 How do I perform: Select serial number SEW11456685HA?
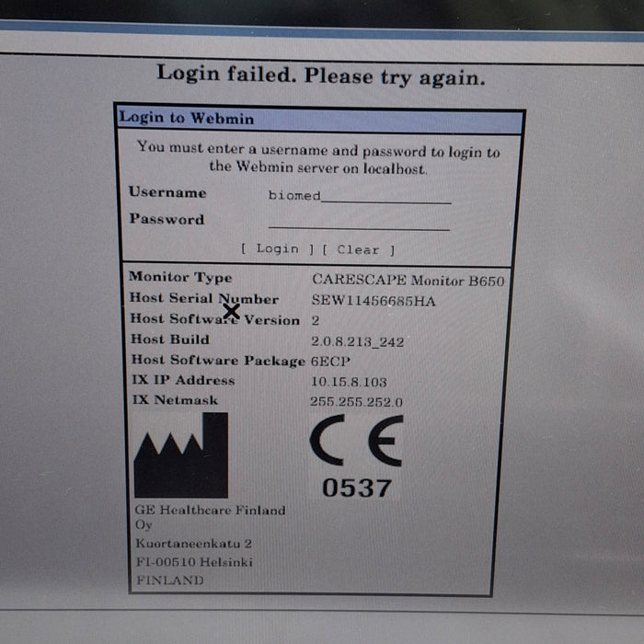pyautogui.click(x=374, y=301)
